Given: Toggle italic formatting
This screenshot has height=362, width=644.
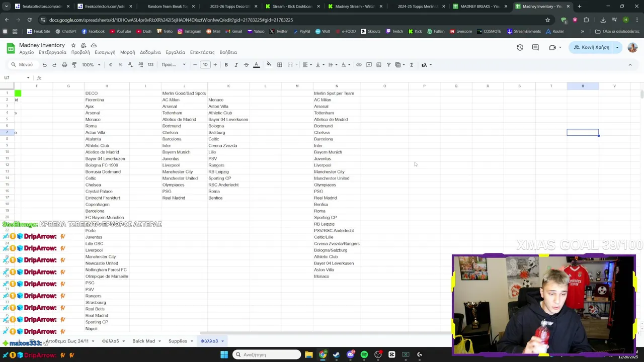Looking at the screenshot, I should pos(236,65).
